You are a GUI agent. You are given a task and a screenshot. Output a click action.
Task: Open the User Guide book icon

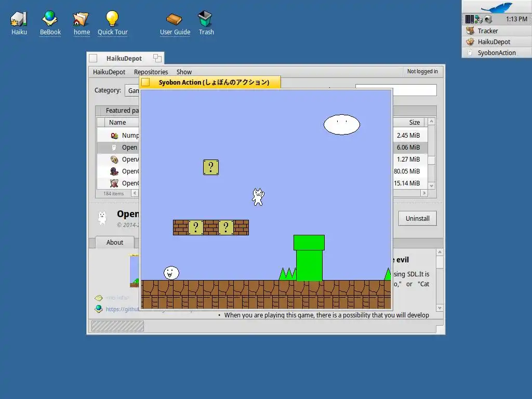tap(175, 19)
